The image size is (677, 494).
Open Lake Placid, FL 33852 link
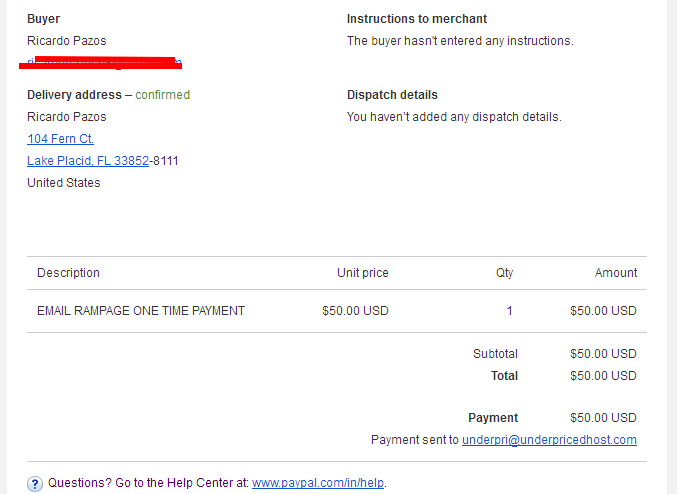(88, 161)
